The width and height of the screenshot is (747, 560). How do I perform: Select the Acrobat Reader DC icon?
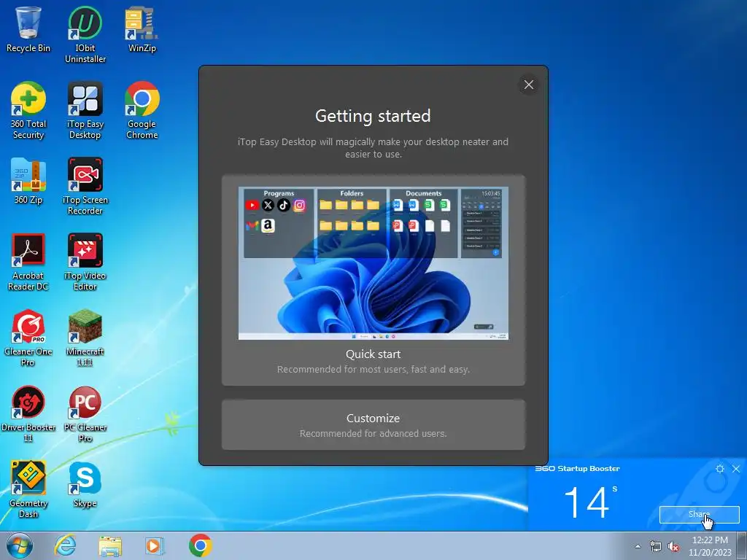point(28,262)
